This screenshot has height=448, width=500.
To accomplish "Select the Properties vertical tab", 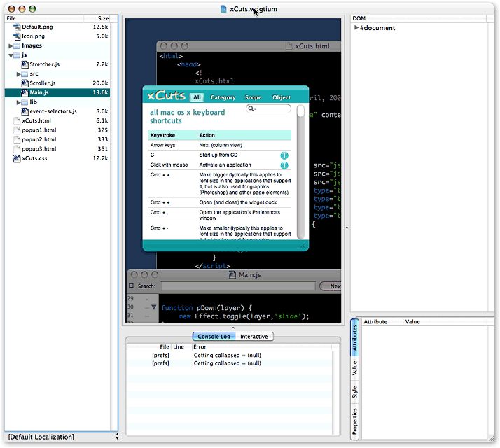I will [354, 421].
